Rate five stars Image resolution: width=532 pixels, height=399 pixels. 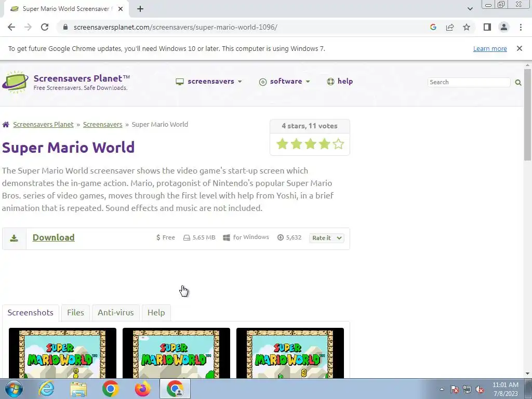point(338,144)
